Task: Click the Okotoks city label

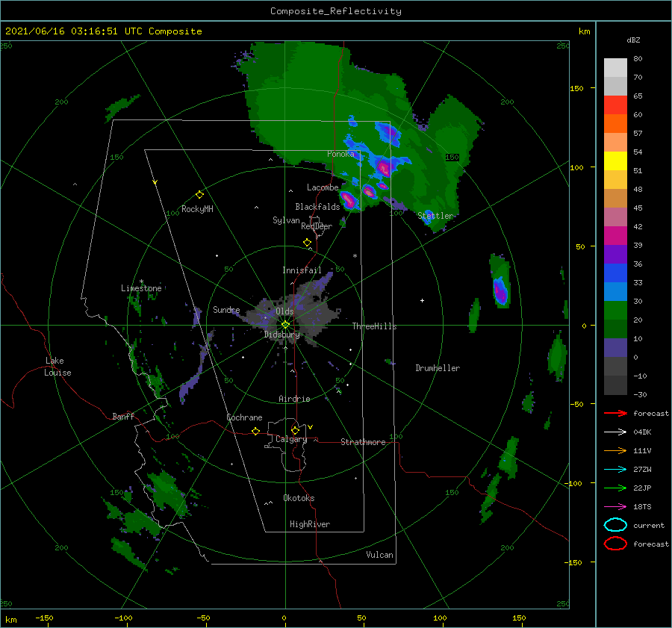Action: coord(299,498)
